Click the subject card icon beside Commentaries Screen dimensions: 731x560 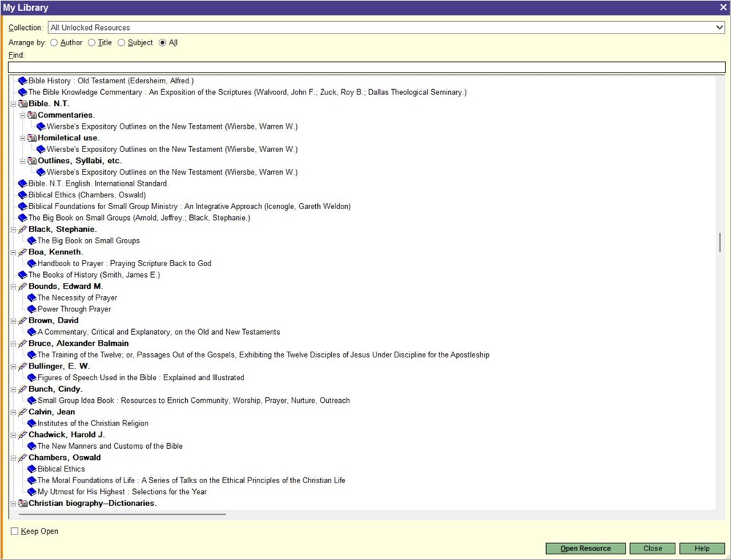coord(31,115)
